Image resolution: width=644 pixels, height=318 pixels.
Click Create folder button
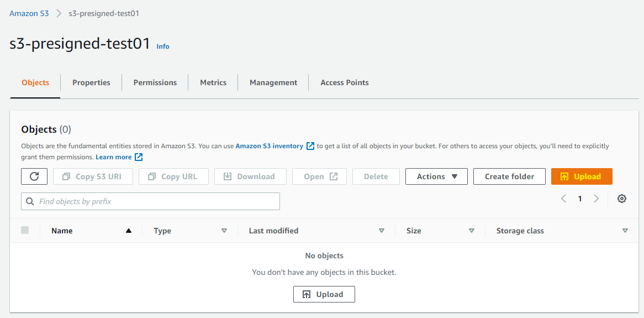pyautogui.click(x=509, y=176)
